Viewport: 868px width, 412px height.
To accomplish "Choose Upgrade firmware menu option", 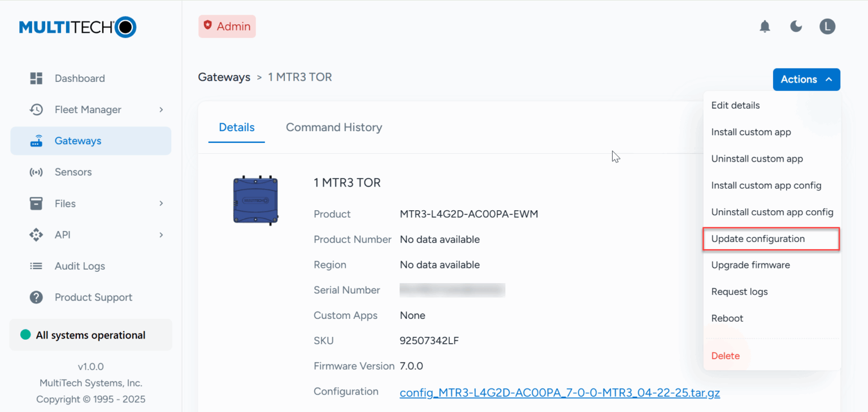I will coord(750,265).
